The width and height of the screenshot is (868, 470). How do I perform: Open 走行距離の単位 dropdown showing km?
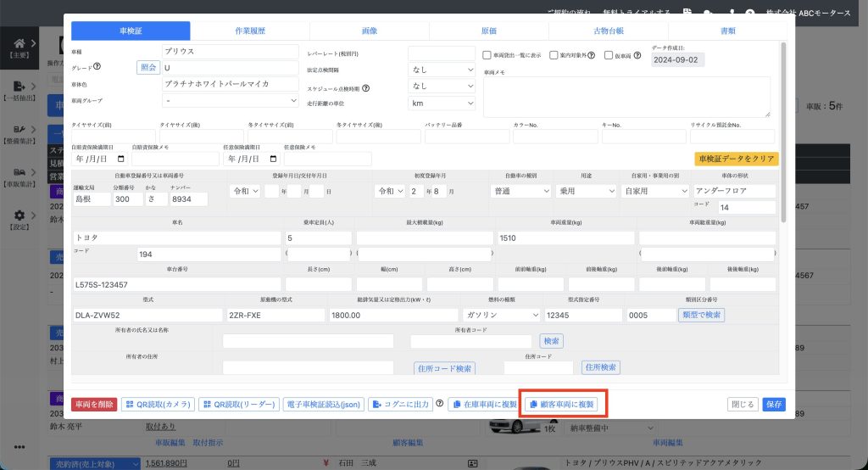pos(441,103)
